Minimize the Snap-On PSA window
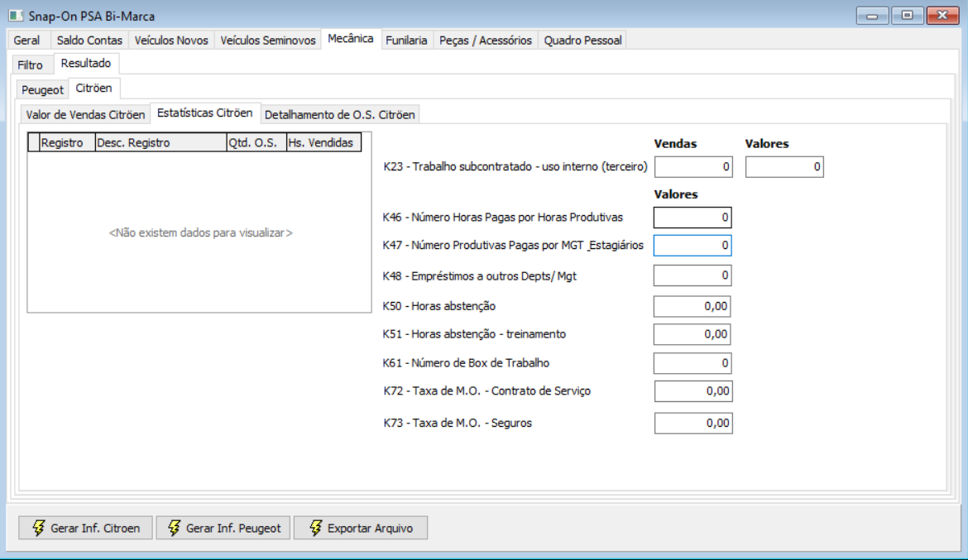Image resolution: width=968 pixels, height=560 pixels. click(x=872, y=16)
